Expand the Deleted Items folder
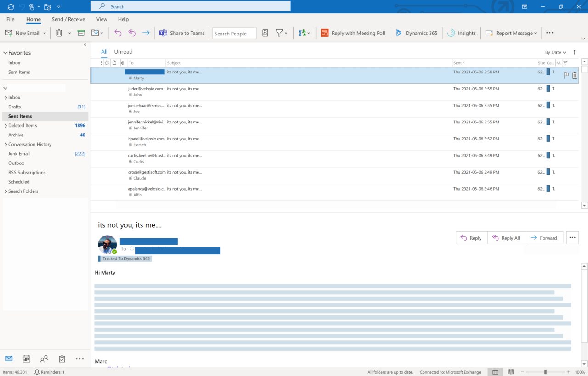 click(5, 125)
